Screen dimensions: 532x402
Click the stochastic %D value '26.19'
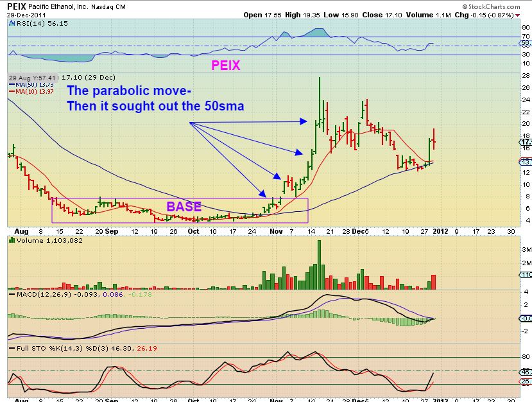tap(146, 348)
